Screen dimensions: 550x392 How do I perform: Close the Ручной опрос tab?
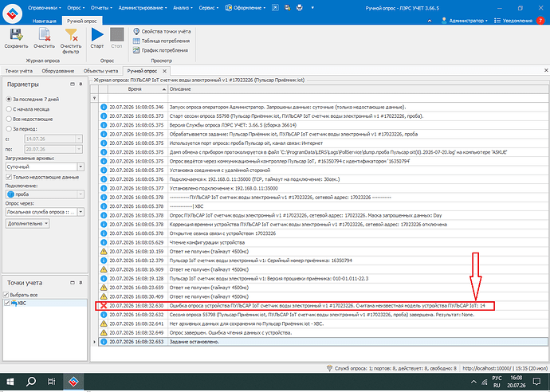pyautogui.click(x=164, y=71)
